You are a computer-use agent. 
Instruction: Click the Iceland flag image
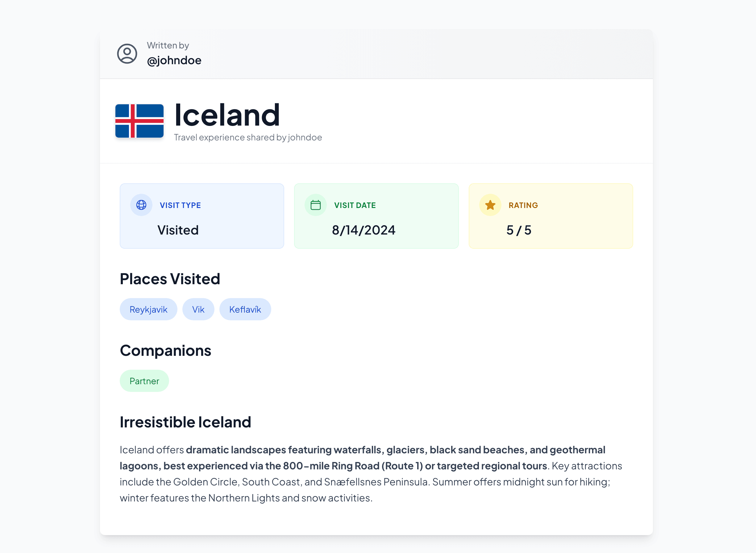pyautogui.click(x=139, y=121)
